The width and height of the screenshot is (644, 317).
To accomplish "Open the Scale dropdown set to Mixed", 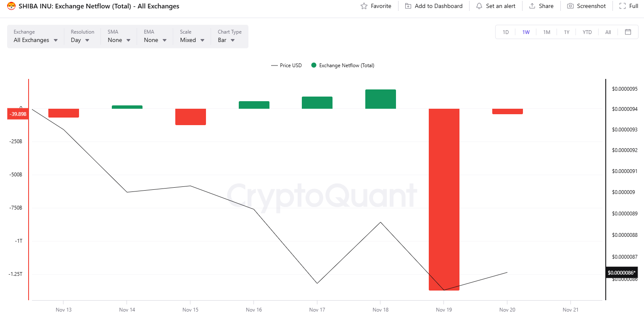I will (193, 37).
